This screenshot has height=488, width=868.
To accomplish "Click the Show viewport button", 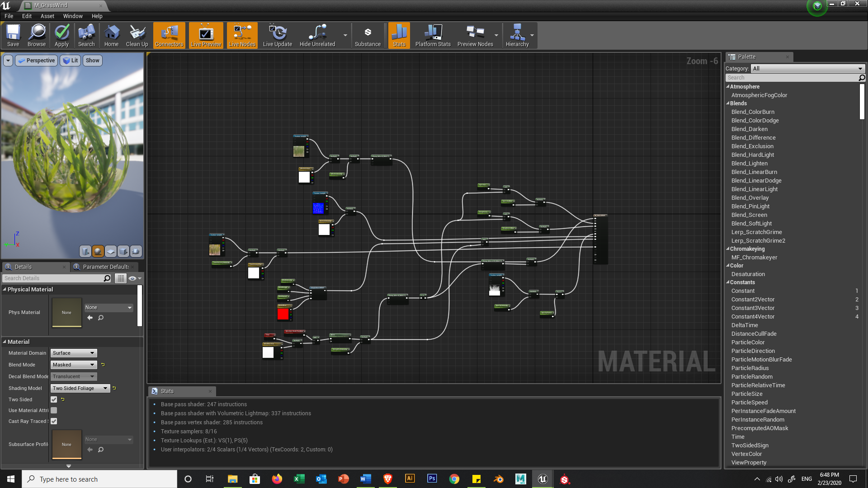I will 92,61.
